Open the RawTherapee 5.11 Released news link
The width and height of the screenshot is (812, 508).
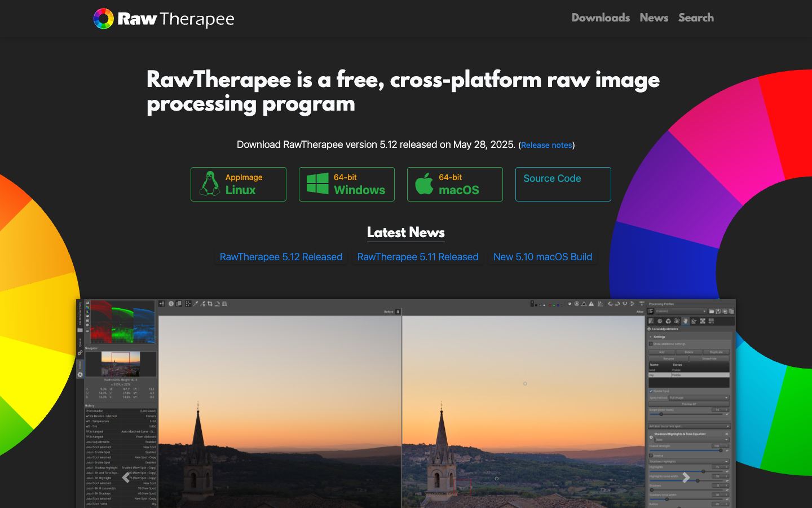[x=418, y=257]
